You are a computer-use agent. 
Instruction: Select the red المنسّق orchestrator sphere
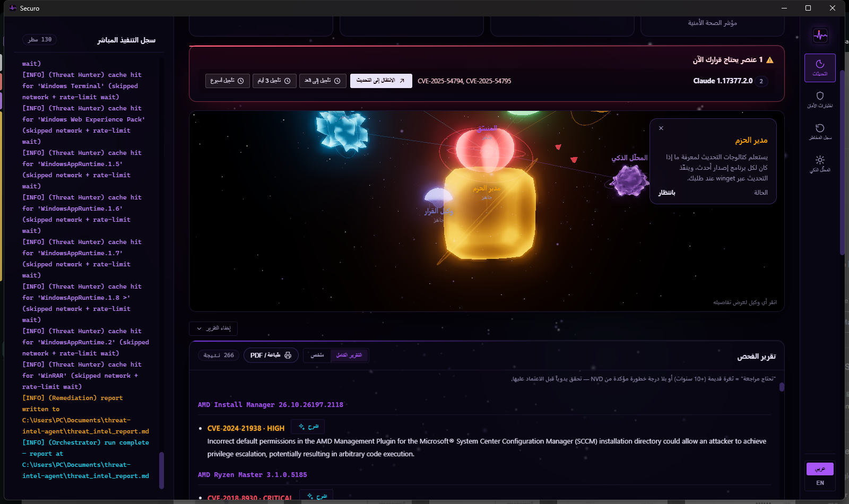tap(484, 149)
